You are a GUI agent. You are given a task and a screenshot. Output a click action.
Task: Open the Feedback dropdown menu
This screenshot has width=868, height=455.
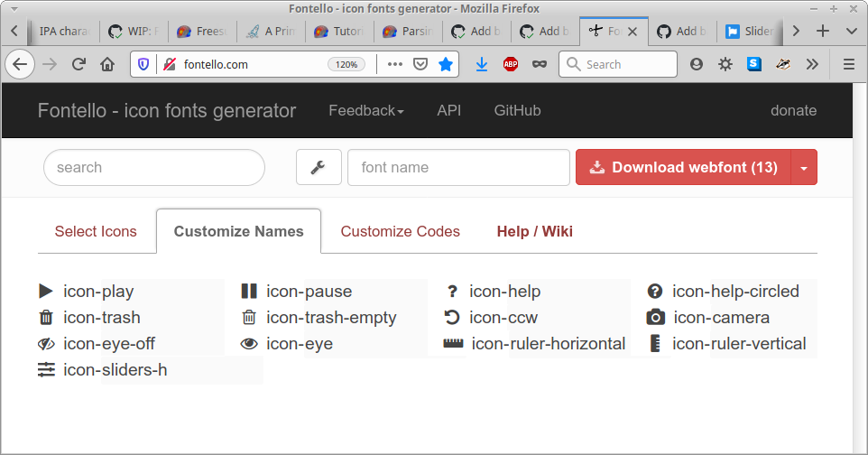[x=366, y=111]
